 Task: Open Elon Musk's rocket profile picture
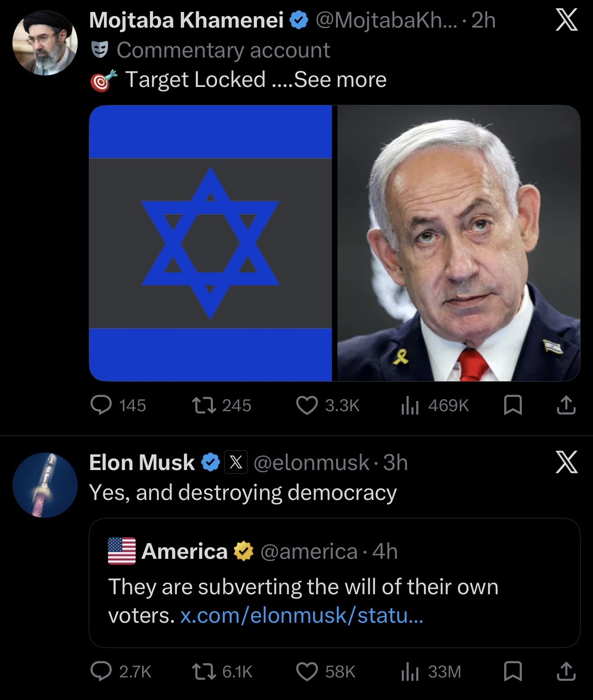pyautogui.click(x=45, y=485)
